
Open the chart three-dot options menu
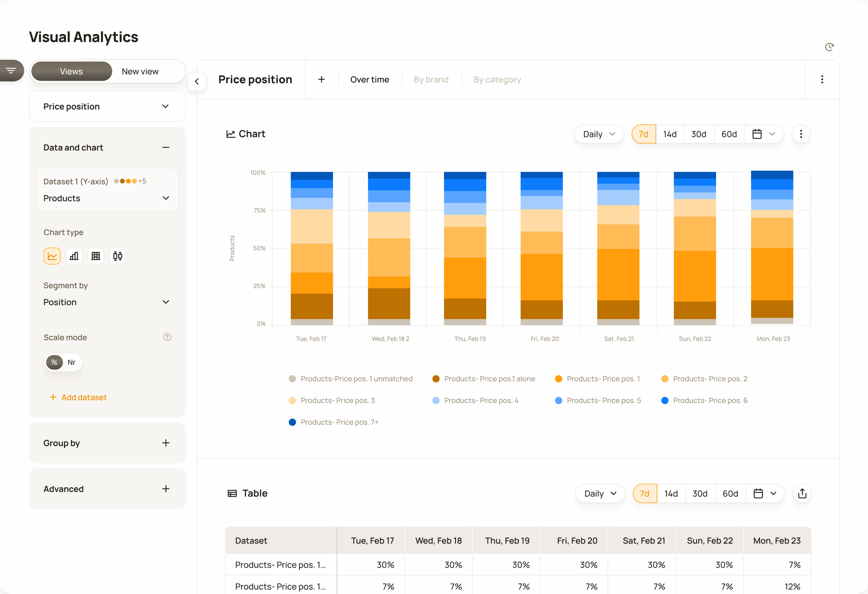[801, 134]
